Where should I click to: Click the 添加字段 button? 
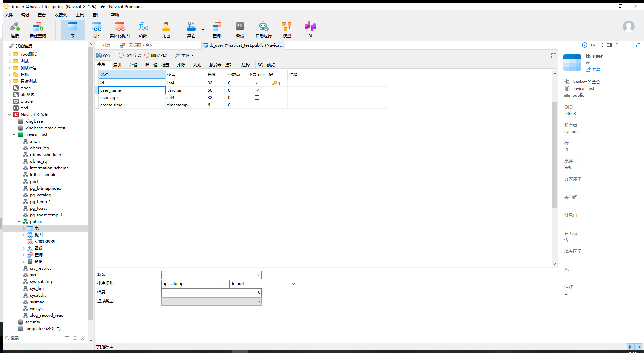click(x=130, y=55)
